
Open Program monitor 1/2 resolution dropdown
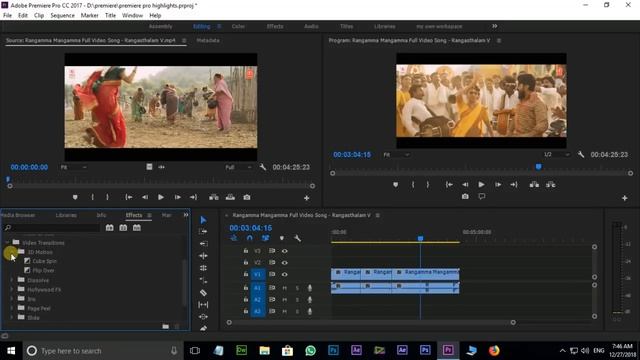pyautogui.click(x=556, y=155)
